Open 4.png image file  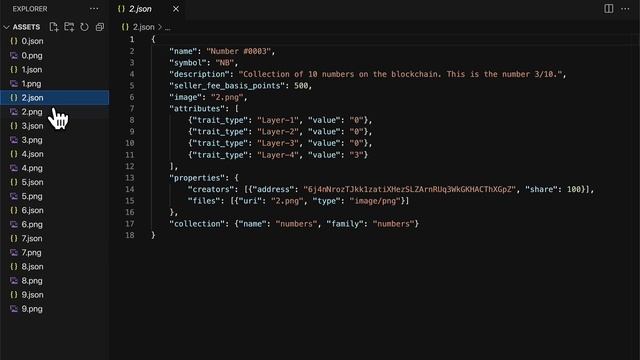(x=55, y=168)
